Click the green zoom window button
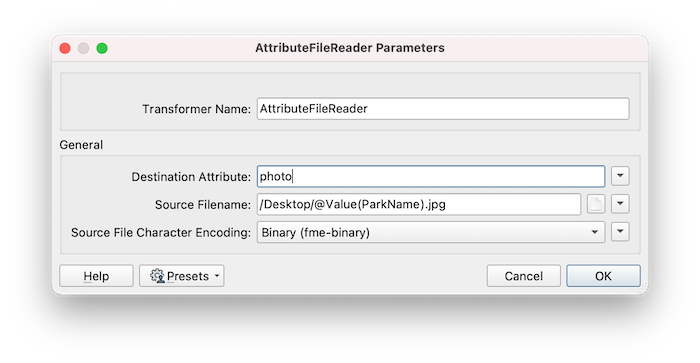Image resolution: width=700 pixels, height=363 pixels. coord(102,48)
